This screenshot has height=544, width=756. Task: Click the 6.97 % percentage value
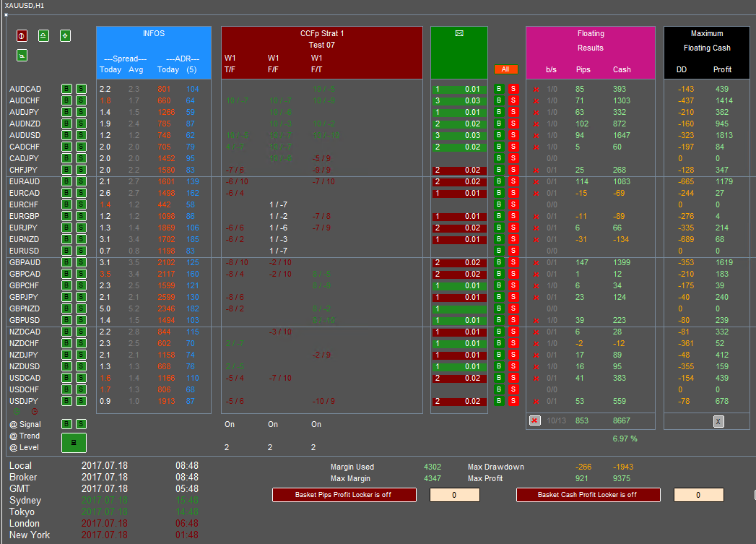point(625,439)
